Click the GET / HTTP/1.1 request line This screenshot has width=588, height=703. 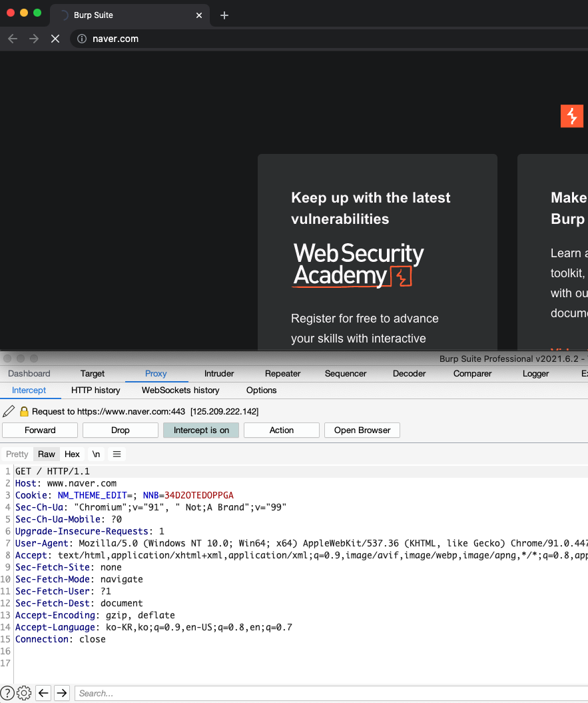click(53, 471)
